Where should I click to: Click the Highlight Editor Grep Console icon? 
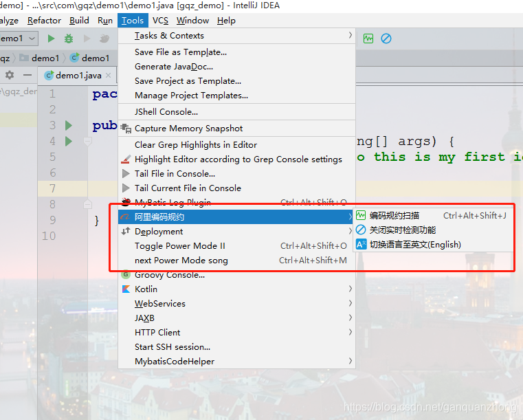tap(126, 159)
